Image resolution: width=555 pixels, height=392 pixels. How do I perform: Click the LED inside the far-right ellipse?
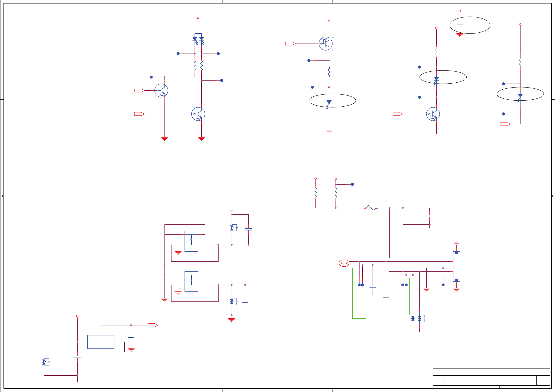[520, 96]
